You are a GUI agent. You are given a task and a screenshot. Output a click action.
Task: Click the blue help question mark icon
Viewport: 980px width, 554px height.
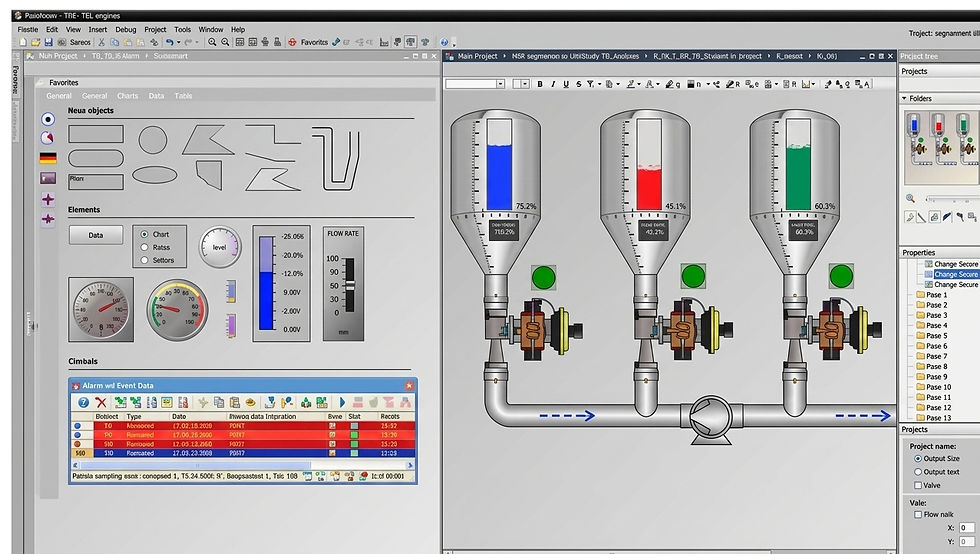coord(83,402)
